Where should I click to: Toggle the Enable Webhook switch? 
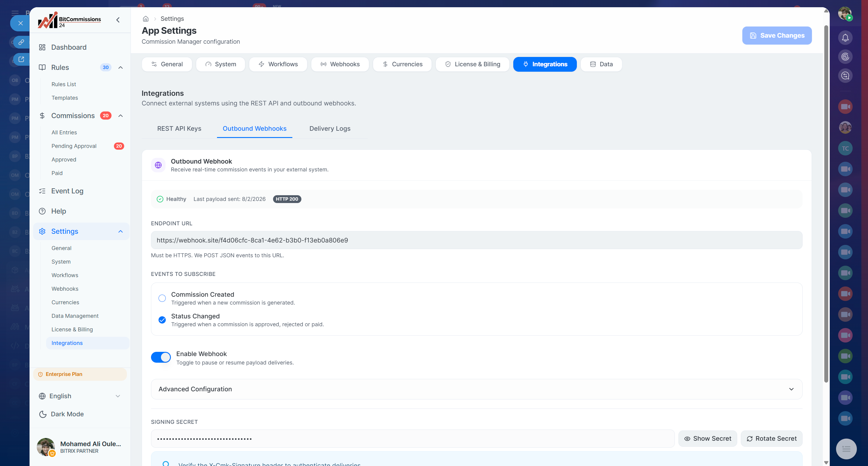tap(161, 357)
